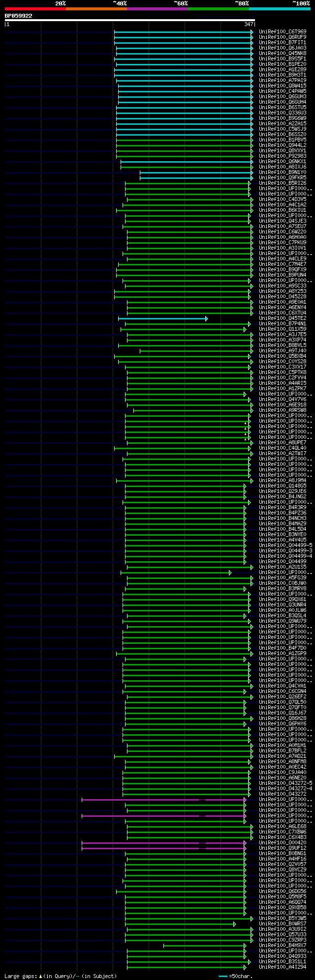315x980 pixels.
Task: Open hit UniRef100_Q11X59
Action: [x=283, y=329]
